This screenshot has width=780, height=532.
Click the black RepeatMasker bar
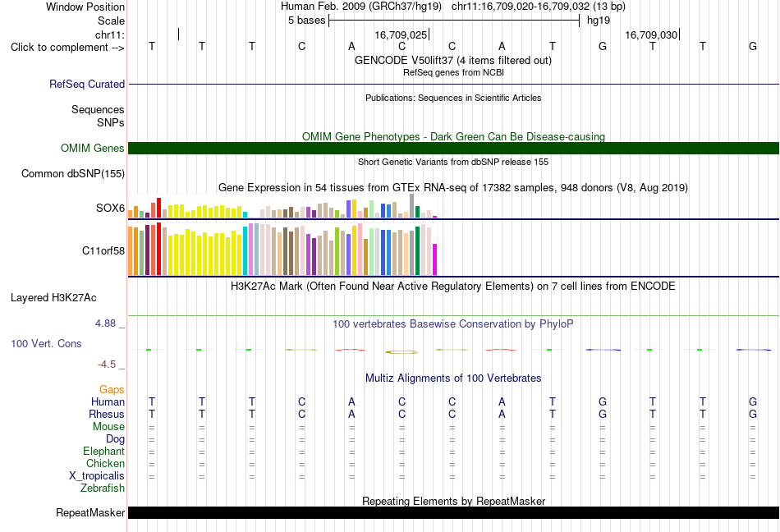click(453, 512)
